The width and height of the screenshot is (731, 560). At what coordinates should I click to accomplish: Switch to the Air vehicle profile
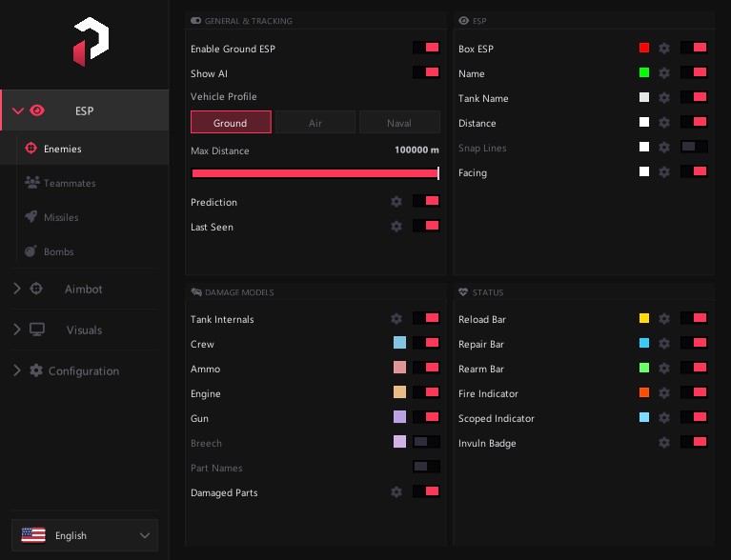point(315,123)
